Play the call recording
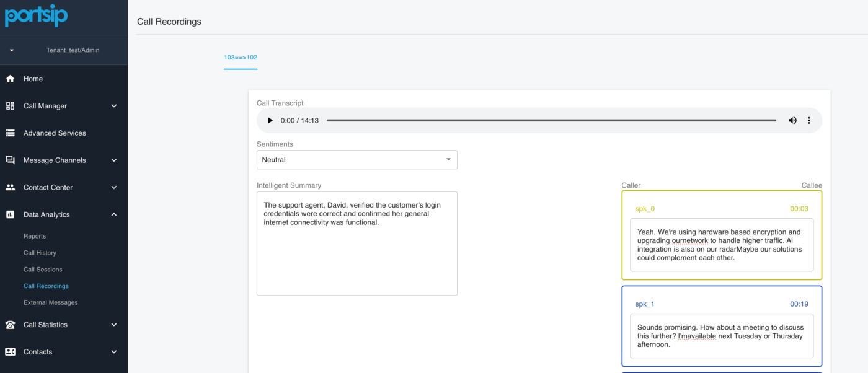Image resolution: width=868 pixels, height=373 pixels. click(270, 120)
